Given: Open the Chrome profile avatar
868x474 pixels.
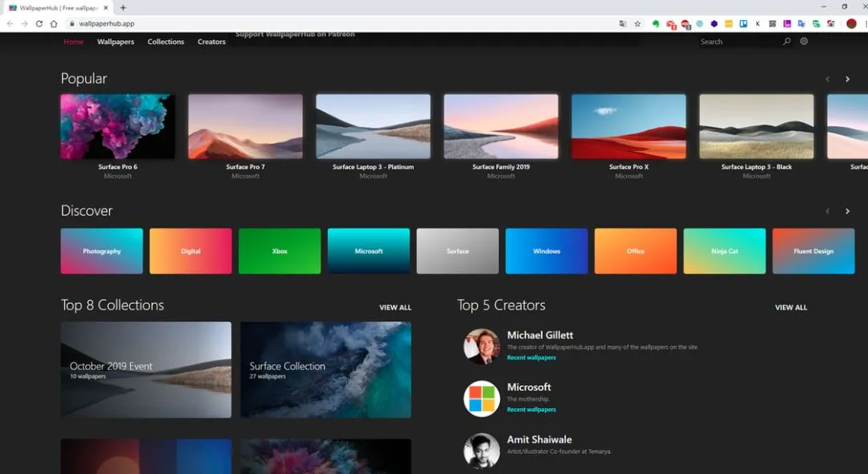Looking at the screenshot, I should tap(851, 24).
